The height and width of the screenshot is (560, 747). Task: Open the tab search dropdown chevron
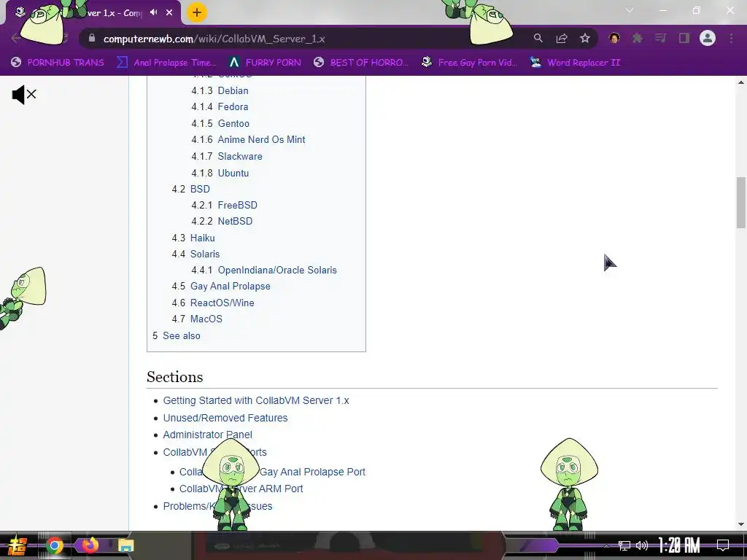click(x=630, y=10)
